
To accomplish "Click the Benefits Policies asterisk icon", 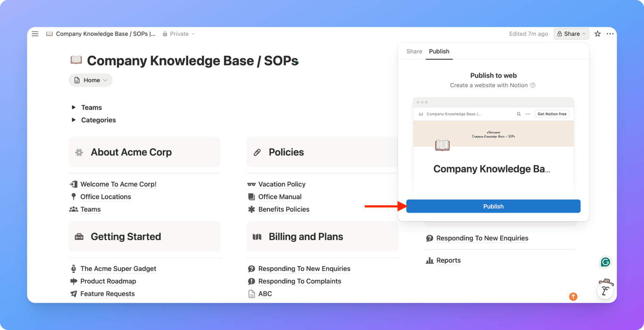I will pyautogui.click(x=251, y=209).
